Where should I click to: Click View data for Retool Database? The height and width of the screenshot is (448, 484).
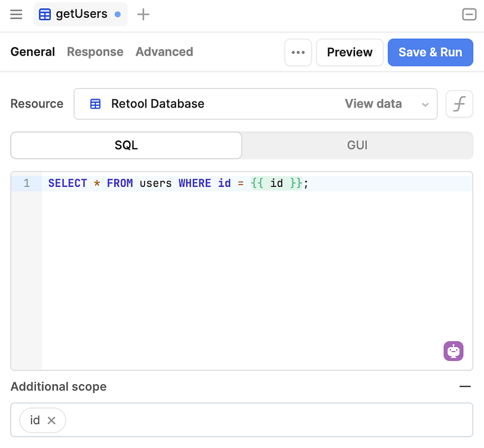tap(373, 103)
